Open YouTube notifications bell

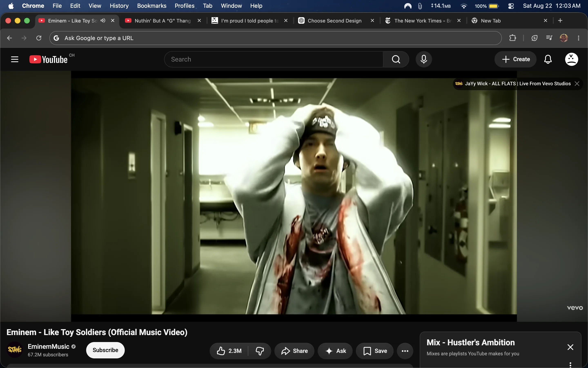pos(548,59)
